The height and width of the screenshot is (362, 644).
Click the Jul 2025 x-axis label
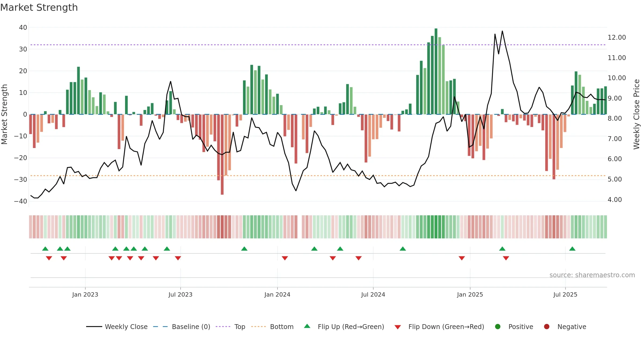565,294
